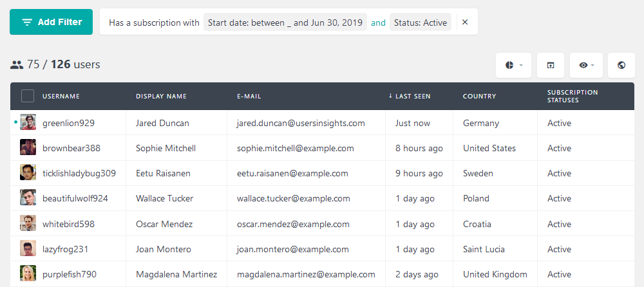644x287 pixels.
Task: Click the display name Sophie Mitchell
Action: [x=166, y=148]
